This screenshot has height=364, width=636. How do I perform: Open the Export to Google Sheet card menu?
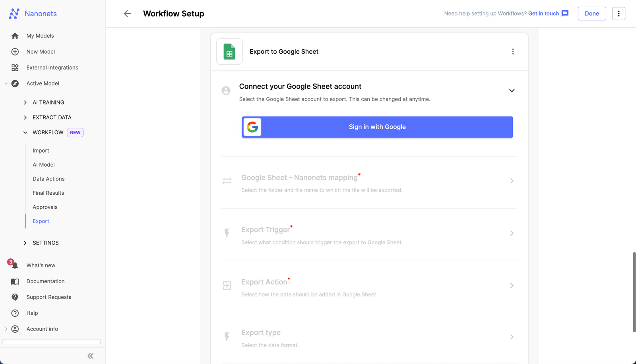point(513,51)
